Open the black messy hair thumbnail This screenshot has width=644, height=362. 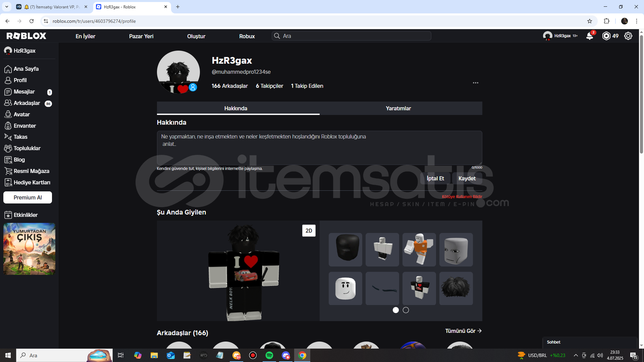456,288
